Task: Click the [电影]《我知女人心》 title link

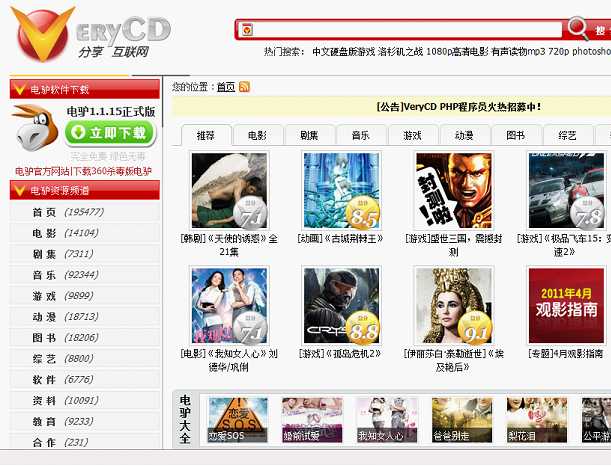Action: click(229, 360)
